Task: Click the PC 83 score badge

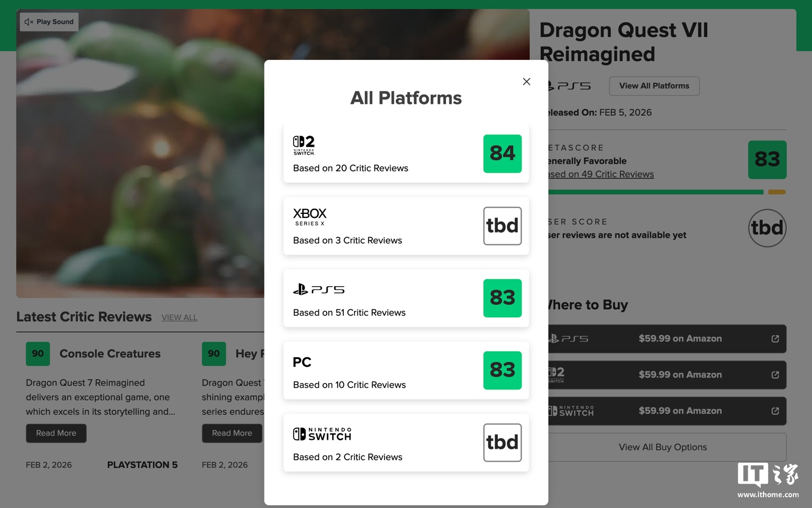Action: coord(502,370)
